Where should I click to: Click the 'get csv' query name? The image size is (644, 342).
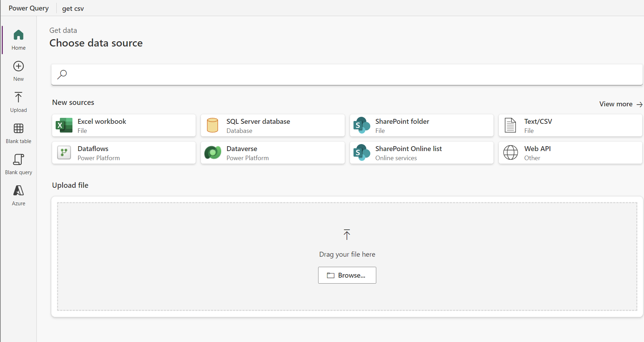coord(73,8)
